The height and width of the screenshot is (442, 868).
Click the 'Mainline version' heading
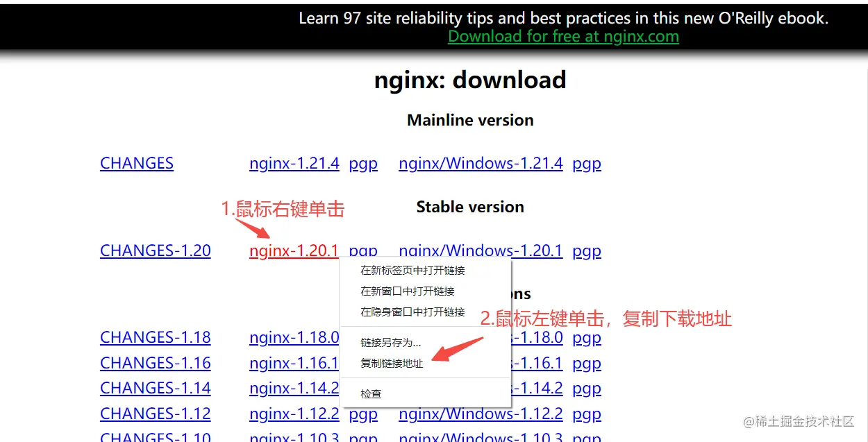coord(470,120)
